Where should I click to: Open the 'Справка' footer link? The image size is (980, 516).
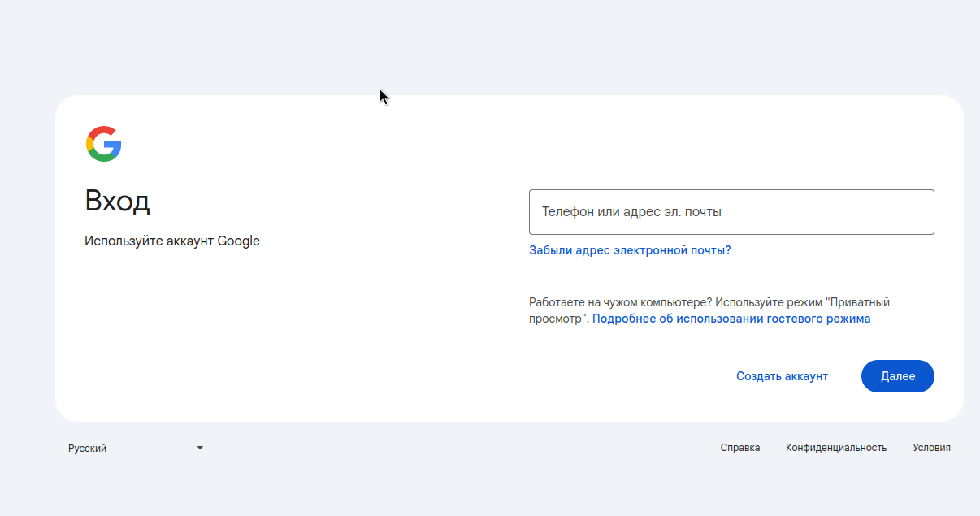pyautogui.click(x=740, y=448)
